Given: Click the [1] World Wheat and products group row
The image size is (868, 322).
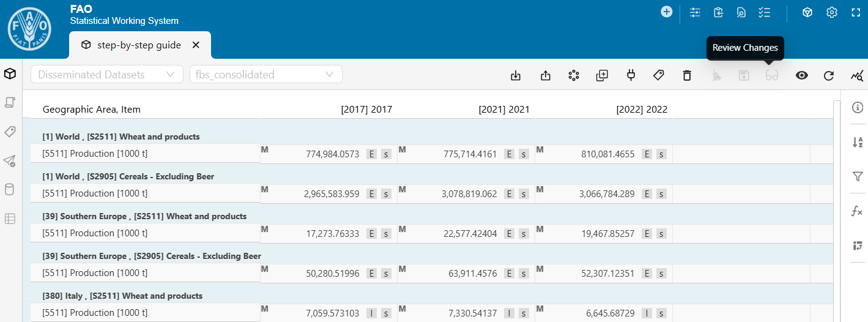Looking at the screenshot, I should [121, 137].
